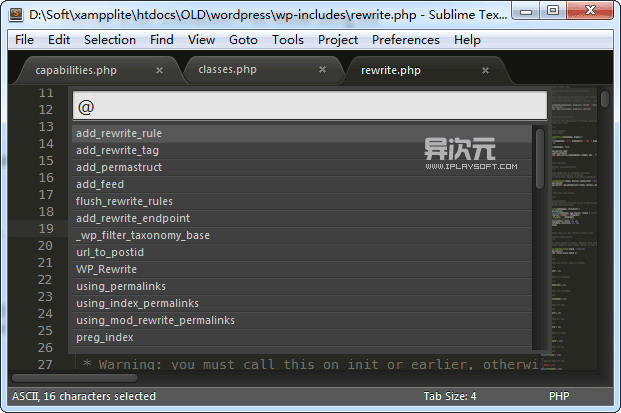Open the View menu
This screenshot has width=621, height=413.
201,40
